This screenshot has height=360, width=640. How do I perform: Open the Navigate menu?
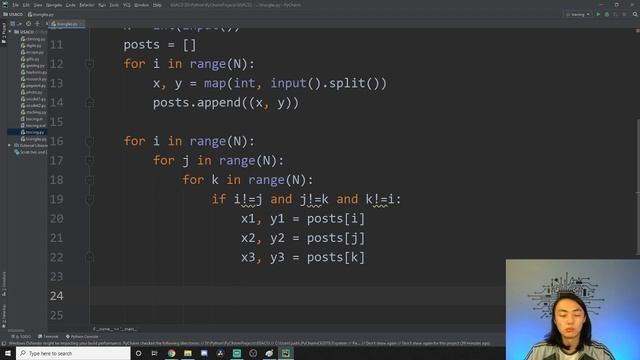(54, 5)
